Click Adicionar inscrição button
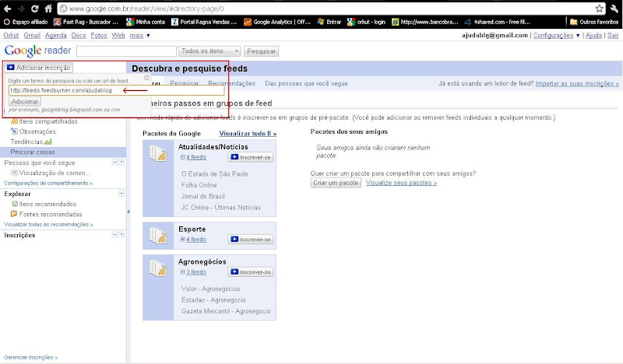Image resolution: width=623 pixels, height=364 pixels. pyautogui.click(x=38, y=68)
